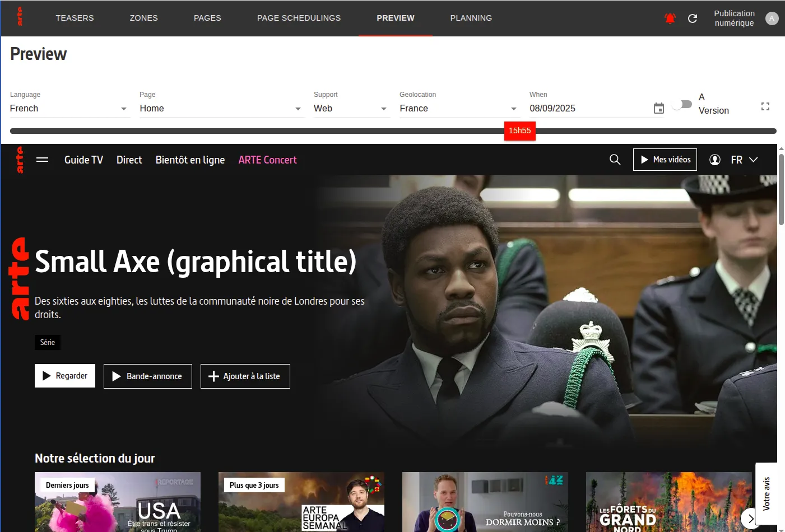Open the ARTE Europa Semanal thumbnail
This screenshot has width=785, height=532.
301,502
